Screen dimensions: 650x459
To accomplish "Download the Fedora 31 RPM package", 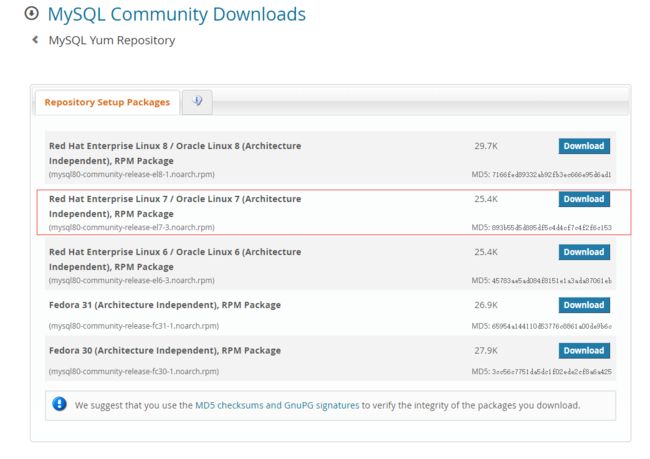I will [584, 305].
